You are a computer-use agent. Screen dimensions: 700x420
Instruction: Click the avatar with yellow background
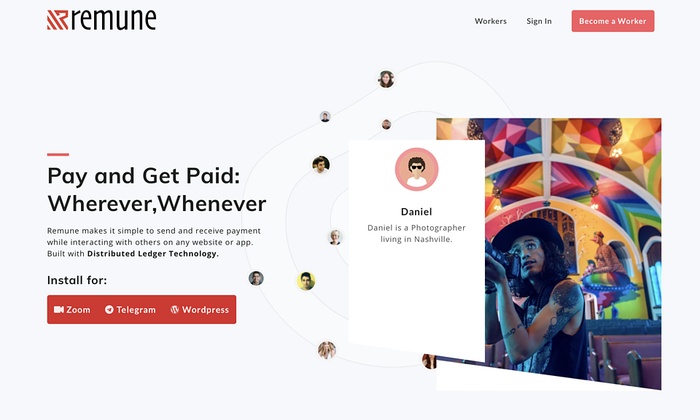click(306, 281)
